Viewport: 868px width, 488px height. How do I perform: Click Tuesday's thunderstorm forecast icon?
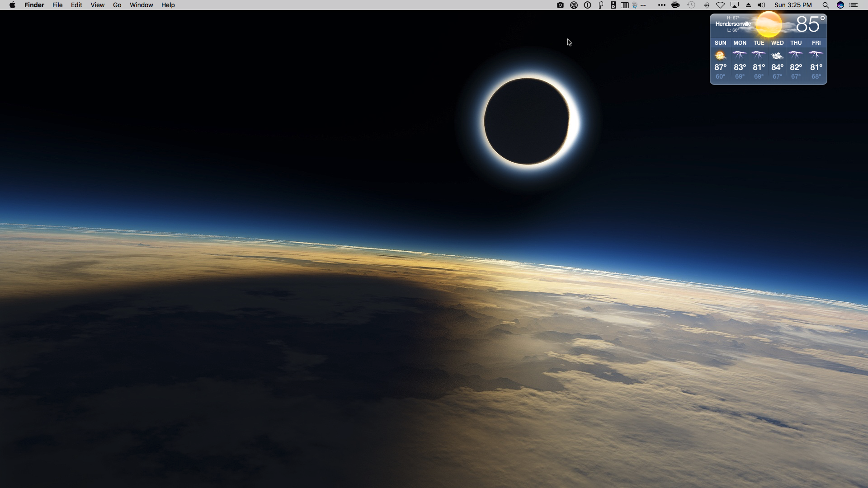759,56
